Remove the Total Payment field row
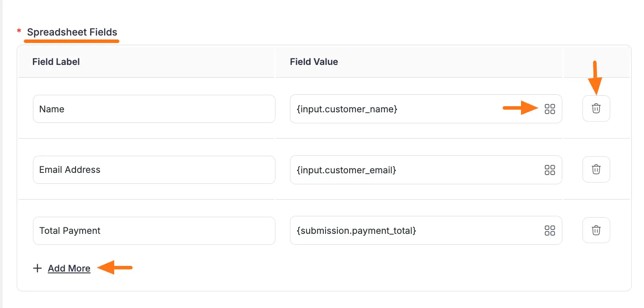 596,230
